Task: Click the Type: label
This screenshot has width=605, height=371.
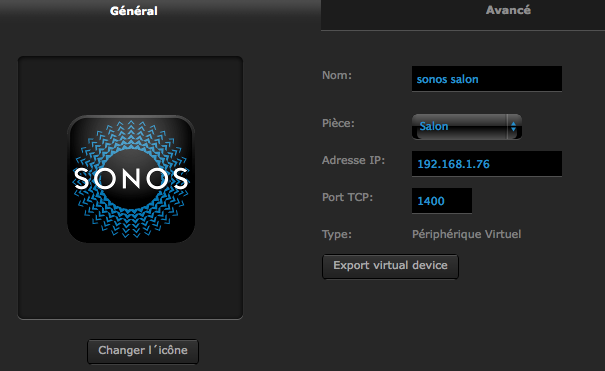Action: click(337, 234)
